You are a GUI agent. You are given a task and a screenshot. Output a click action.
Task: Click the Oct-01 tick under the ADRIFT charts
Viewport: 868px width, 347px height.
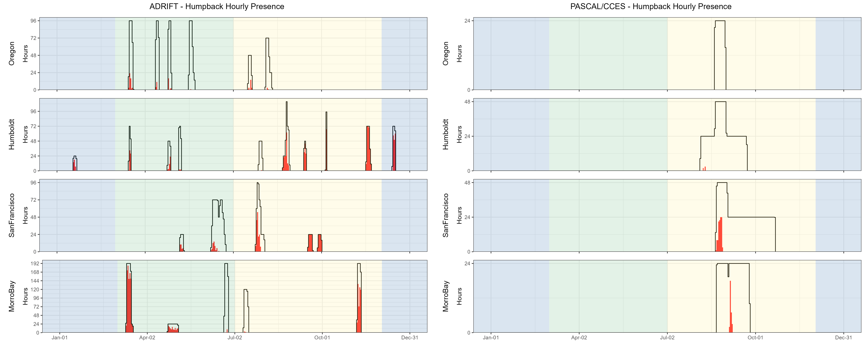[322, 338]
